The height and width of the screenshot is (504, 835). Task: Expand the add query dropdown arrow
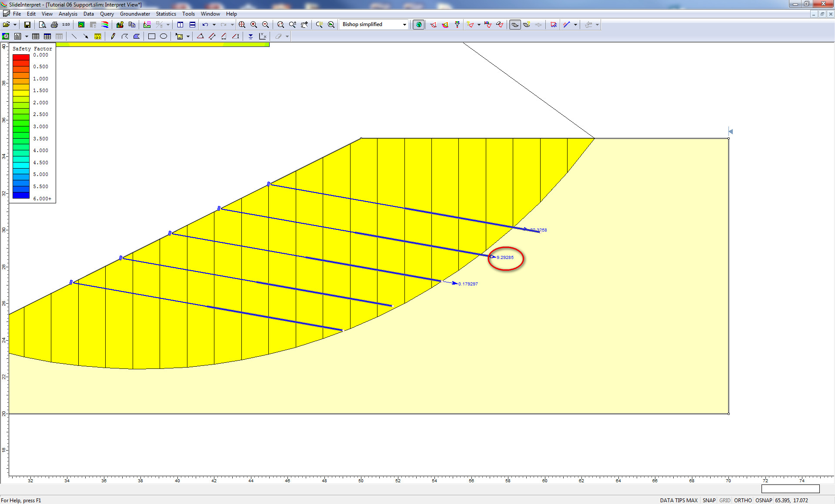(479, 25)
